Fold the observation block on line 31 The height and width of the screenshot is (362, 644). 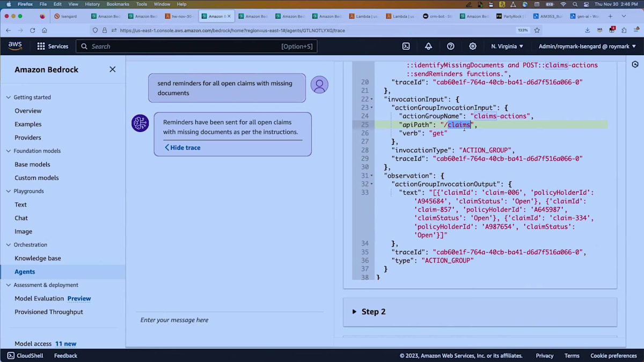[x=371, y=176]
